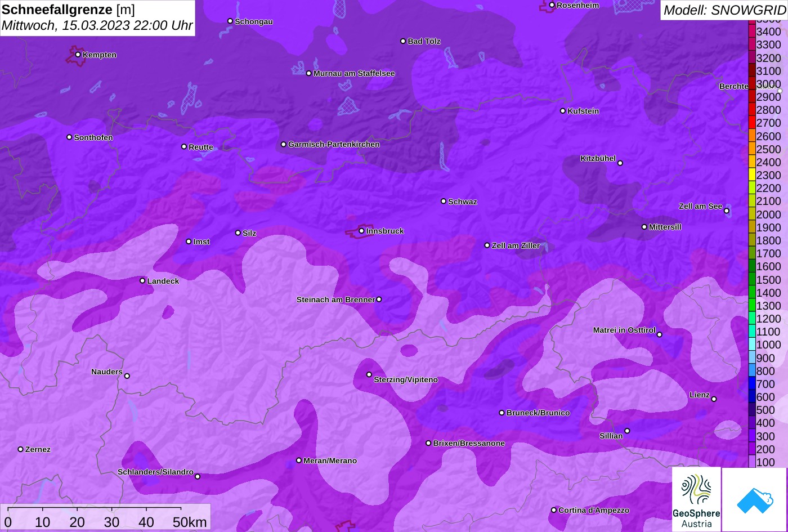Click the Kitzbühel marker dot
788x532 pixels.
[620, 163]
